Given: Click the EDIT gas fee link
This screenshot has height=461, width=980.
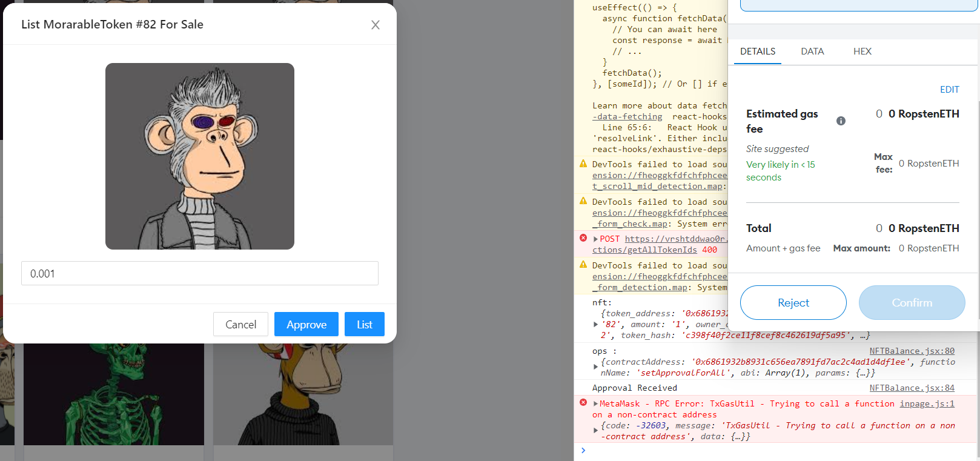Looking at the screenshot, I should pyautogui.click(x=949, y=90).
